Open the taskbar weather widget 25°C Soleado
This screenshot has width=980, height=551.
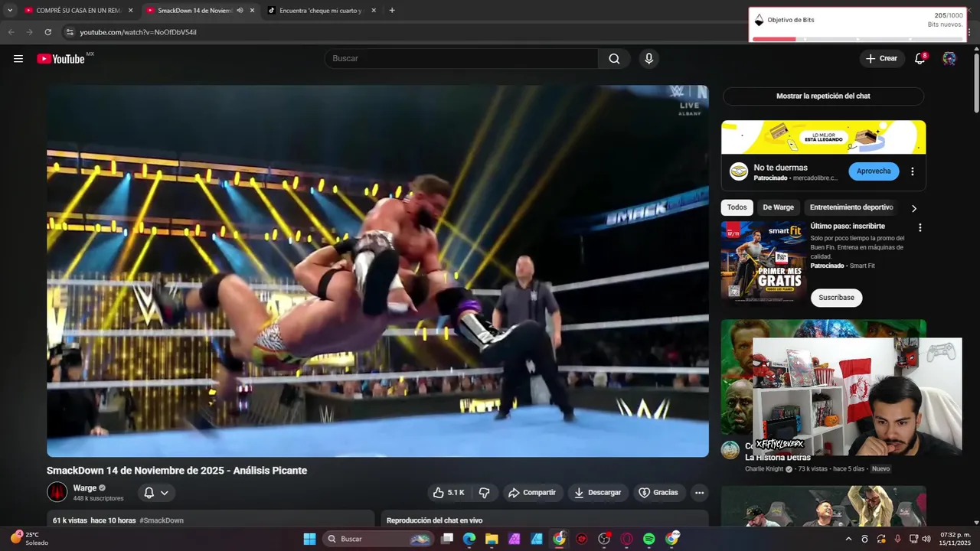[x=29, y=539]
